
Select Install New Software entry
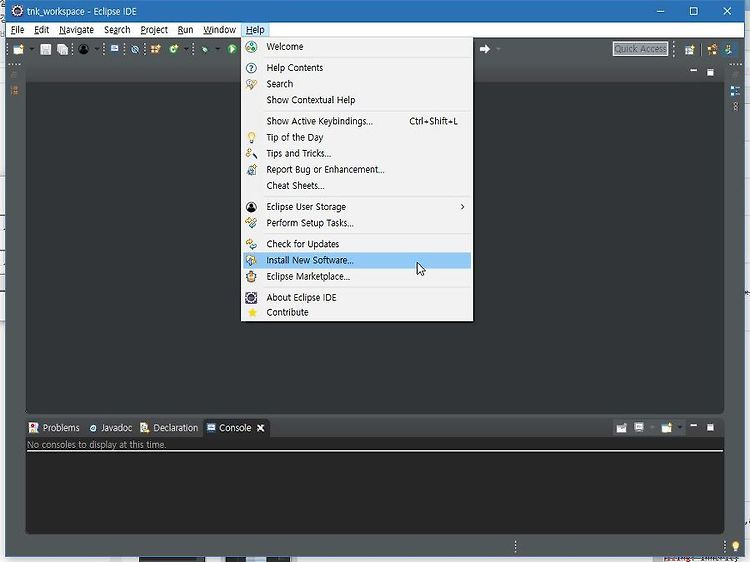[x=357, y=260]
